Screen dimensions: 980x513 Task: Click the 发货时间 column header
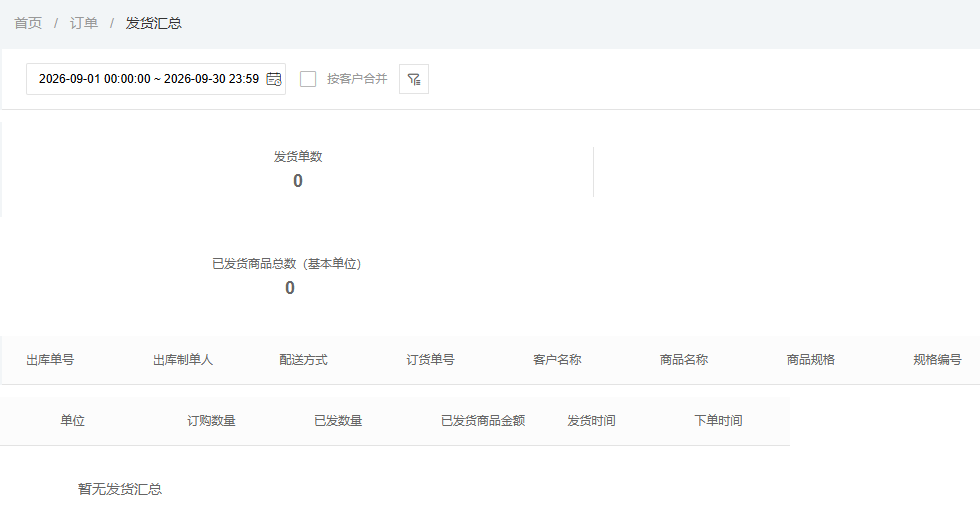[591, 421]
